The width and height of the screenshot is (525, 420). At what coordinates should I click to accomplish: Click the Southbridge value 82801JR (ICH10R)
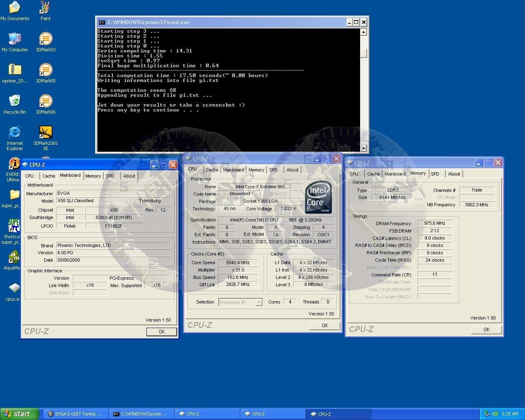point(114,217)
